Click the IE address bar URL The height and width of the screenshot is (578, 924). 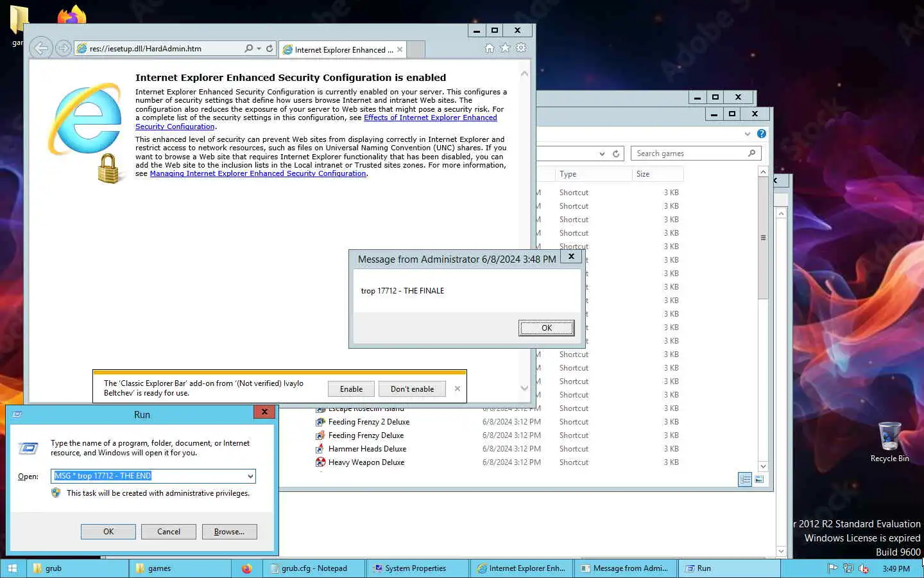pyautogui.click(x=145, y=48)
